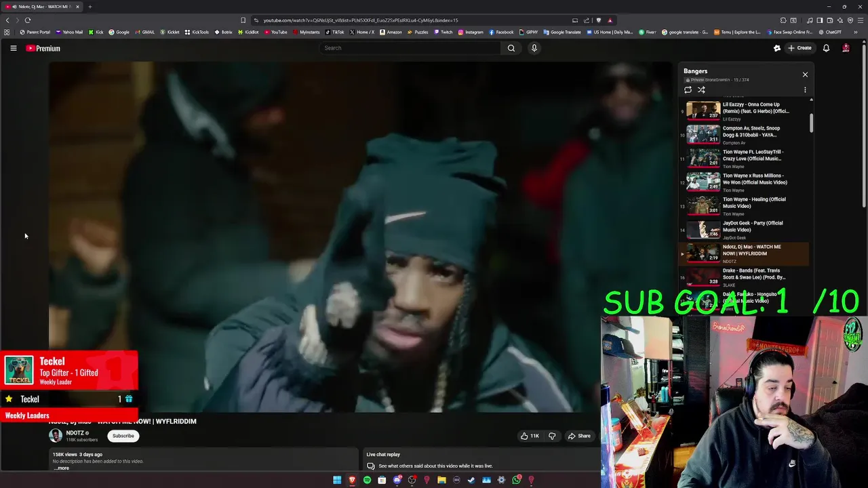Share the video
This screenshot has width=868, height=488.
(579, 436)
